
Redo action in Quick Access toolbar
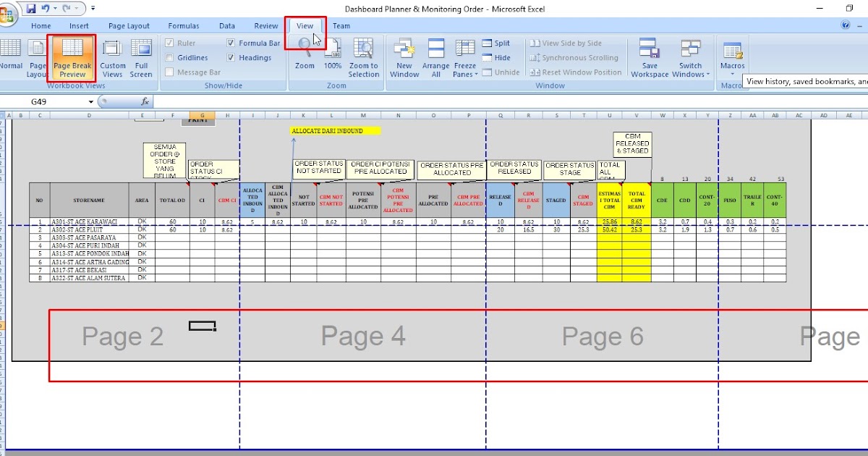pyautogui.click(x=66, y=9)
